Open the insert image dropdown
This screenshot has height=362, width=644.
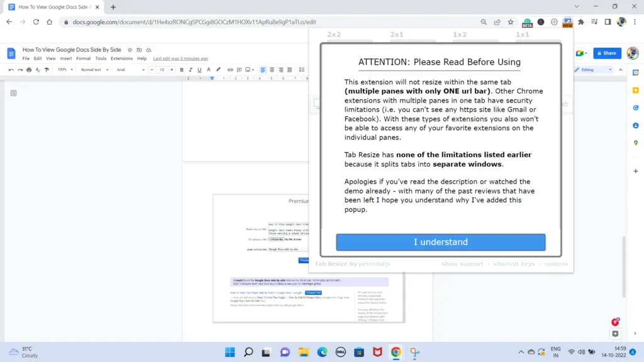point(250,70)
